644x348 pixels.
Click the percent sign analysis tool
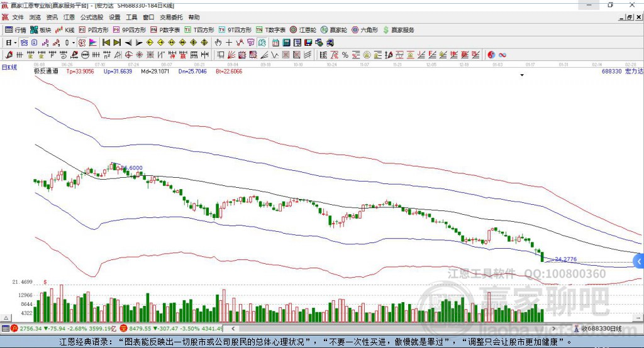(x=345, y=55)
